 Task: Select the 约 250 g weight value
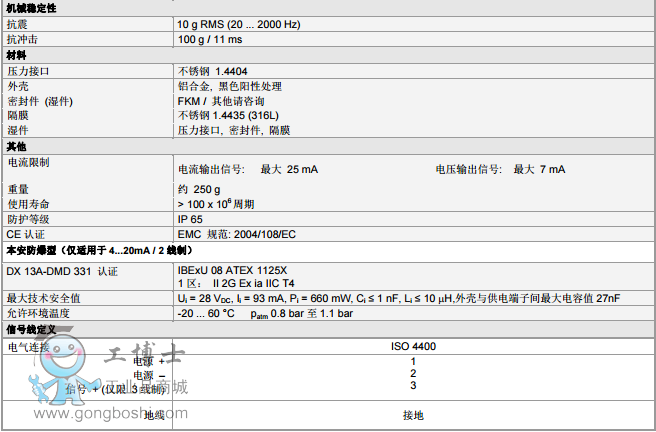[x=198, y=189]
